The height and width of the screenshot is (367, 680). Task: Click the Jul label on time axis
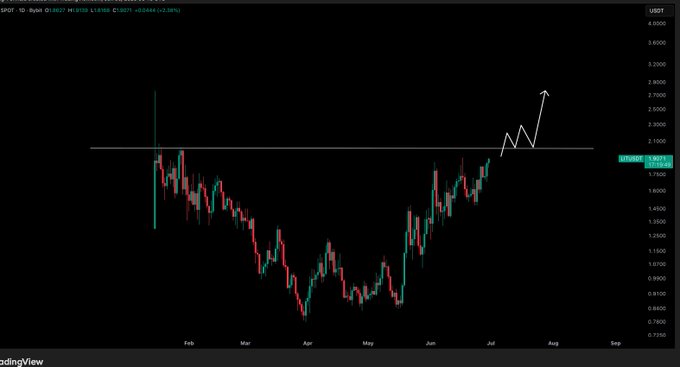pos(490,343)
